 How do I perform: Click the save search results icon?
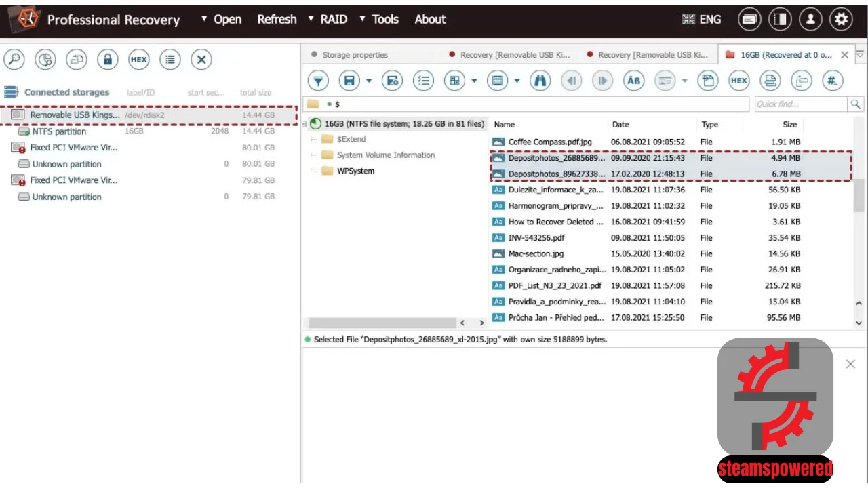coord(392,81)
